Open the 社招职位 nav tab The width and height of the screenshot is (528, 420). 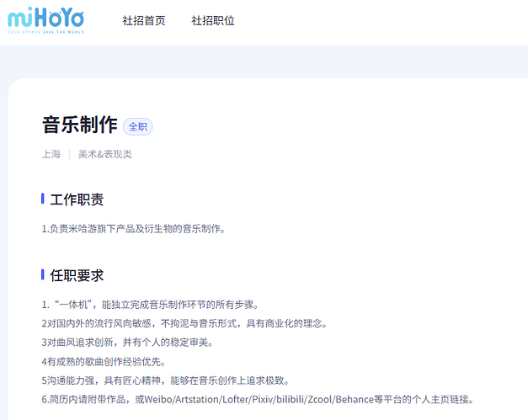pos(213,20)
